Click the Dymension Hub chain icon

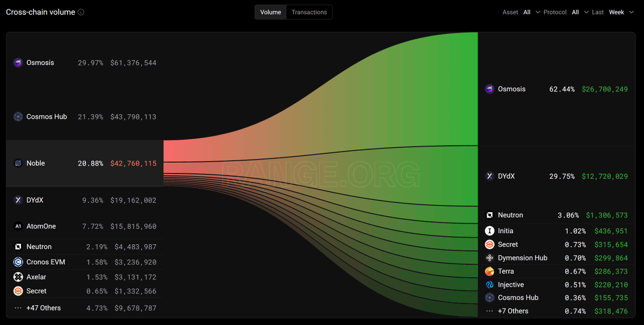pyautogui.click(x=489, y=258)
